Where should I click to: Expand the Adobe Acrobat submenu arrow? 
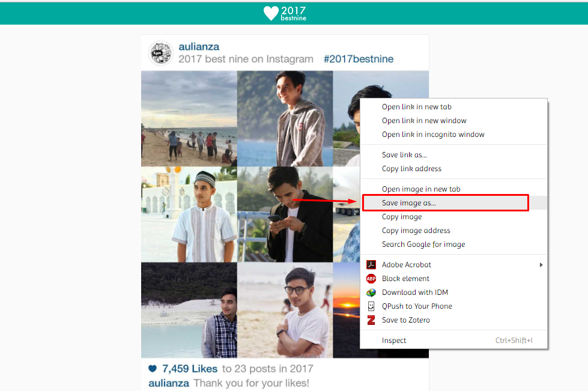tap(541, 265)
